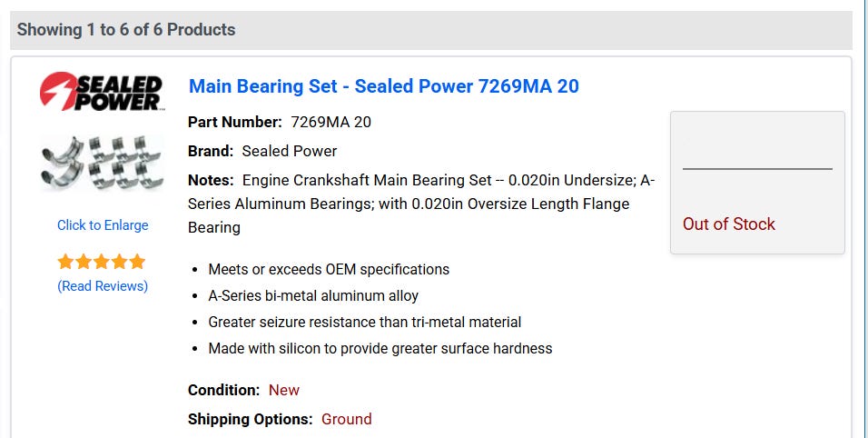The image size is (868, 438).
Task: Click the 'Meets or exceeds OEM specifications' bullet
Action: click(329, 269)
